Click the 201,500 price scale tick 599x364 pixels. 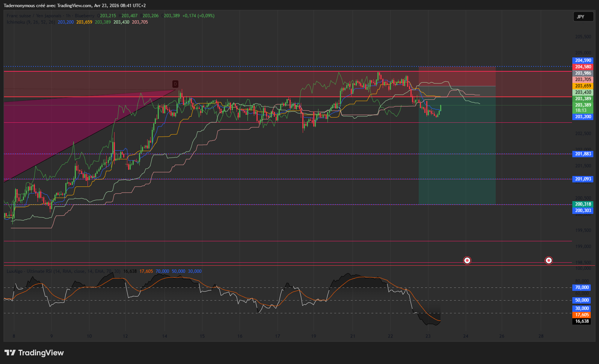[583, 165]
